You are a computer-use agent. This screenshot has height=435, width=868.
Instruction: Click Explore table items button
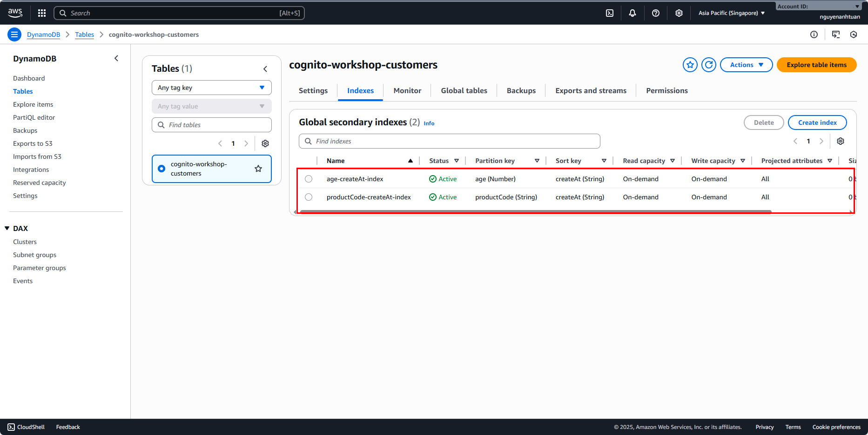pos(816,65)
